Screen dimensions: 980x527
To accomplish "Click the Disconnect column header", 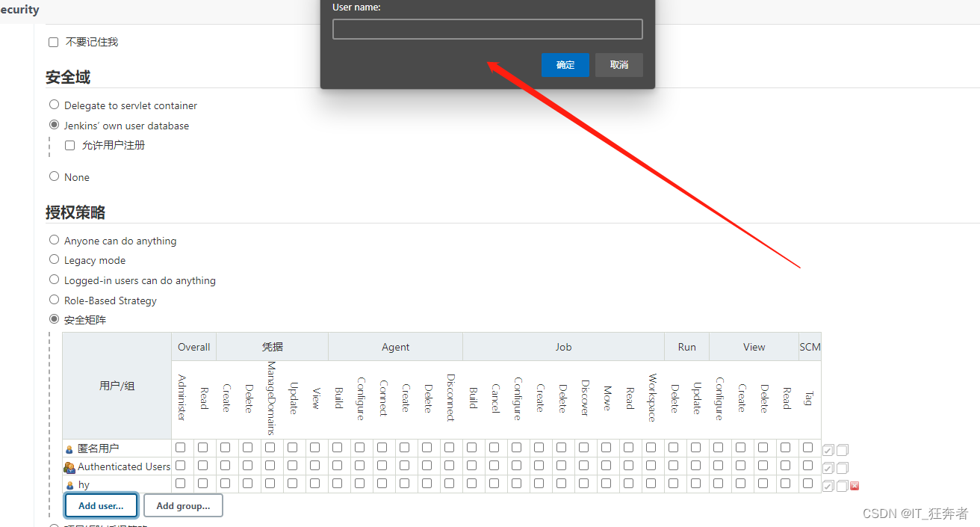I will pyautogui.click(x=450, y=398).
